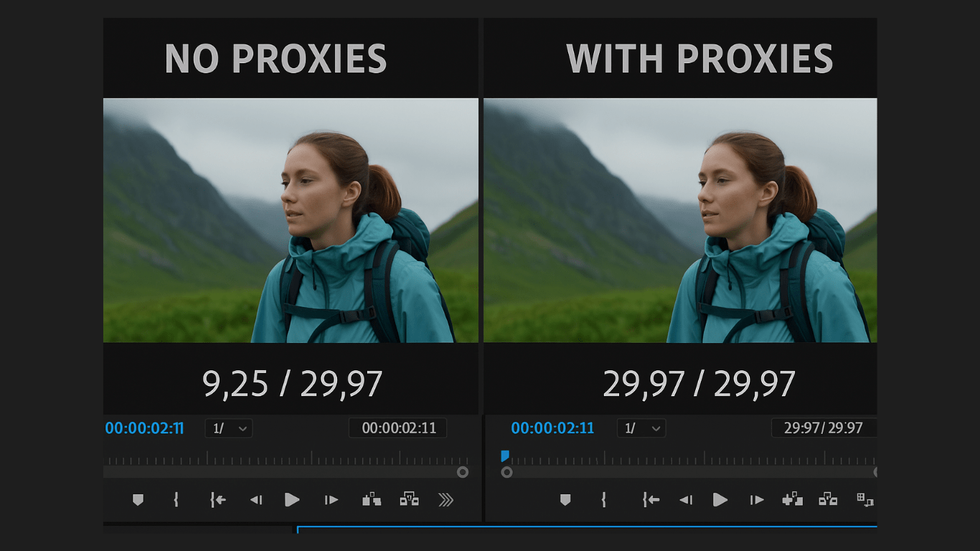Click the Overwrite icon in the right monitor
The image size is (980, 551).
click(x=828, y=499)
